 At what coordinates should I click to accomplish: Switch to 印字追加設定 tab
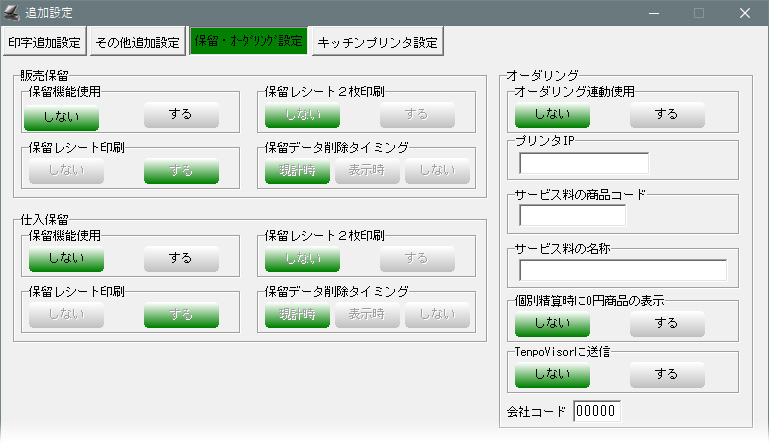(x=44, y=42)
